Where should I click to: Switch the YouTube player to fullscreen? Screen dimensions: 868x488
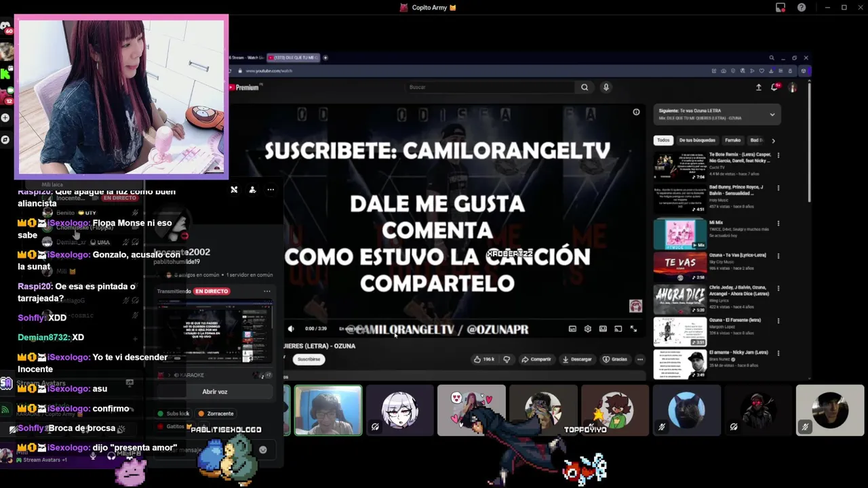point(633,329)
